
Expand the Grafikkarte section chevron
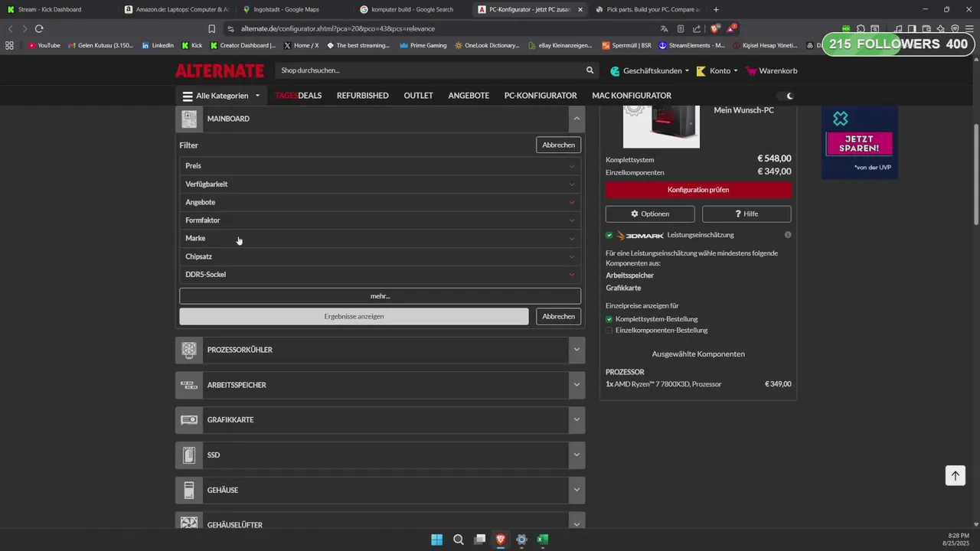point(577,420)
